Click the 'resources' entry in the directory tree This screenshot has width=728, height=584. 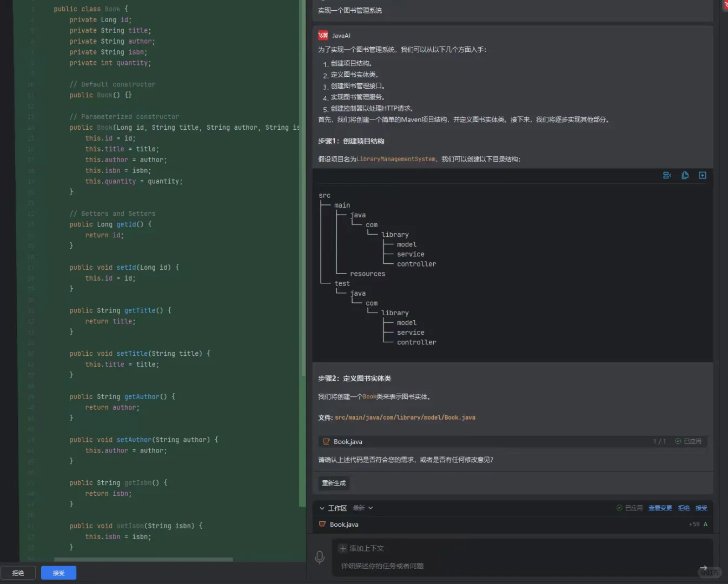point(368,274)
